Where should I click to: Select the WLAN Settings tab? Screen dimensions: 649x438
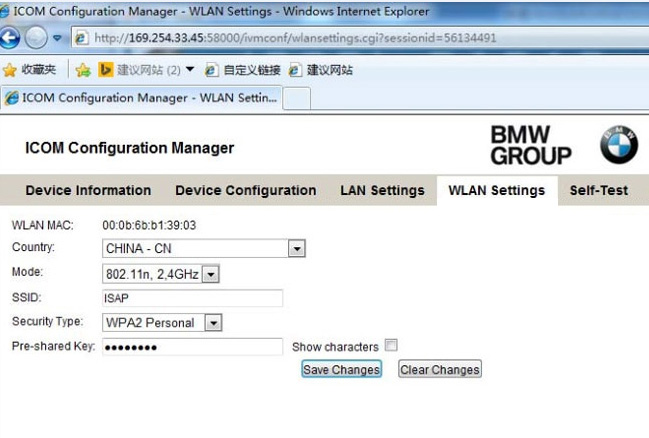pyautogui.click(x=497, y=190)
